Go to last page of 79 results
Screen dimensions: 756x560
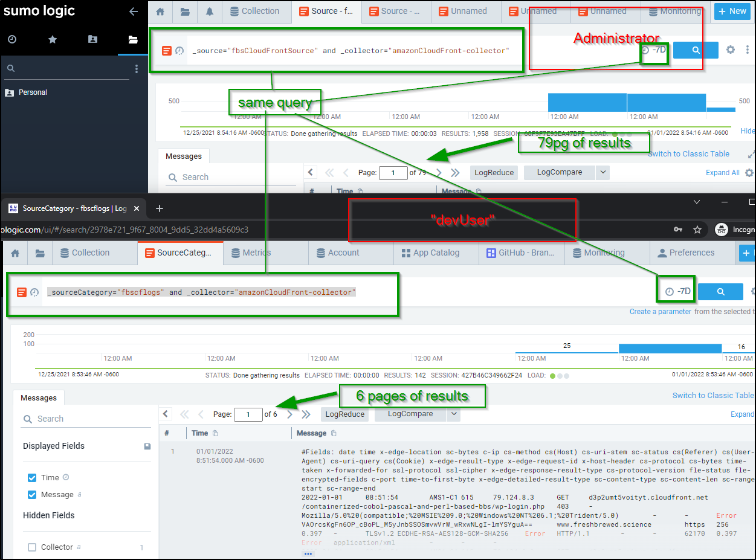coord(456,173)
